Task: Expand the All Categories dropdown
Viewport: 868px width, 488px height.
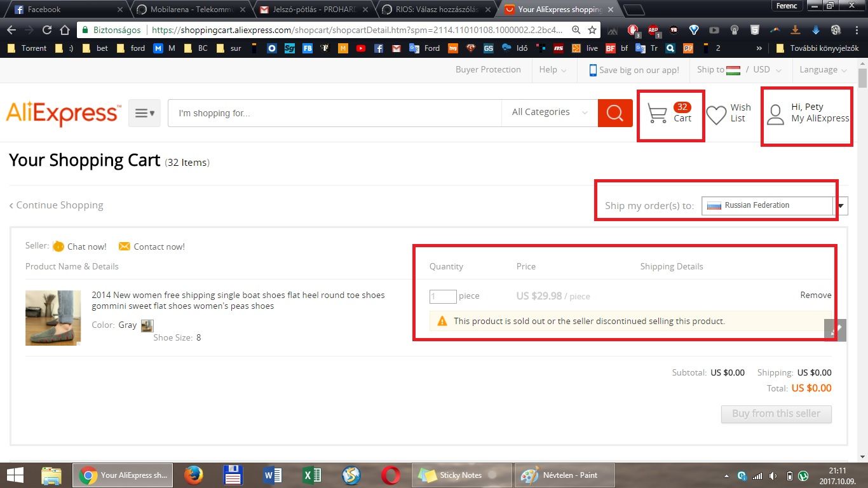Action: click(x=550, y=112)
